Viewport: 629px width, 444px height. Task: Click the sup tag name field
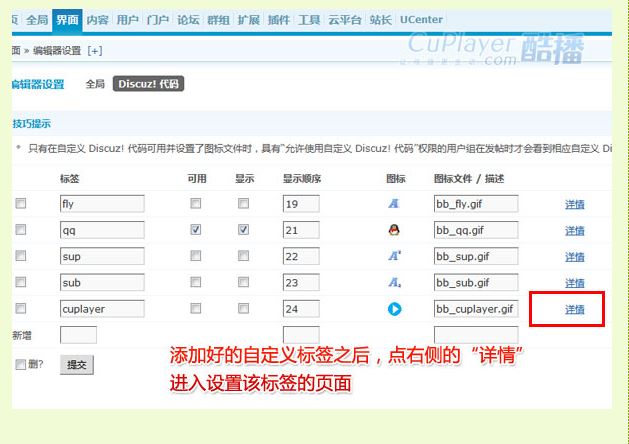click(102, 256)
